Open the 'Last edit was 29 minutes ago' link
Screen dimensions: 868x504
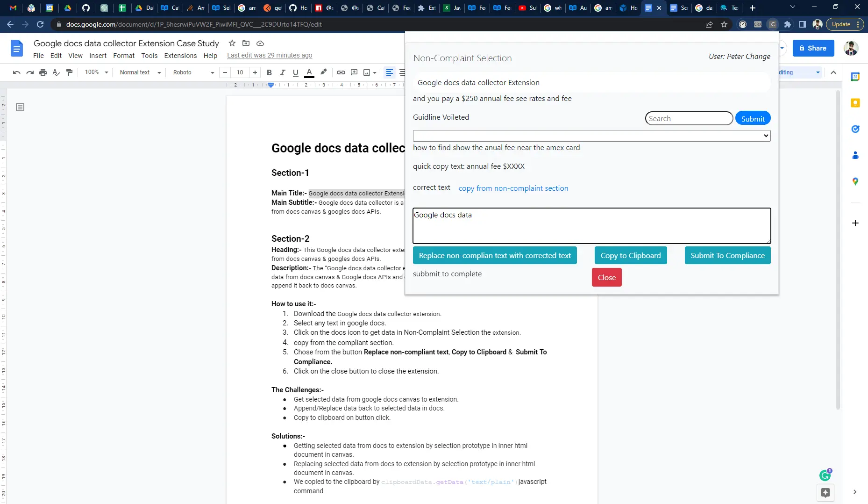(270, 55)
